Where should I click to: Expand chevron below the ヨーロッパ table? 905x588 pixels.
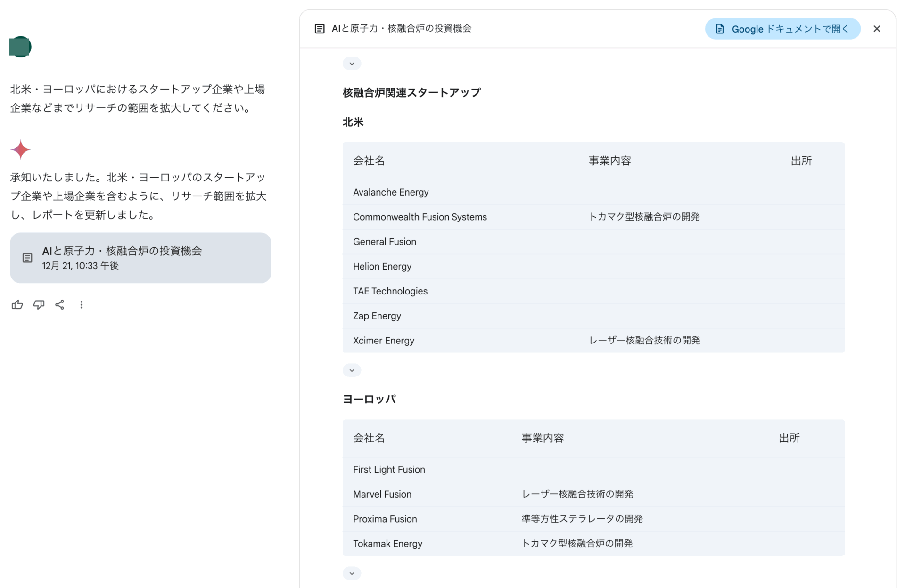click(352, 573)
